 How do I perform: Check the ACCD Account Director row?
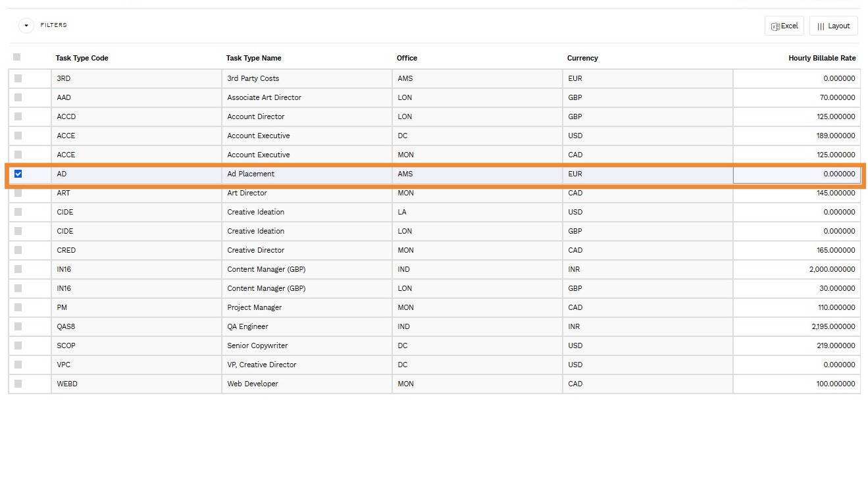[x=18, y=116]
